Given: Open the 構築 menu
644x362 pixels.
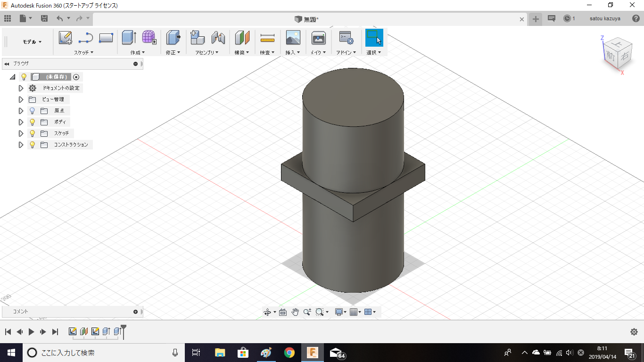Looking at the screenshot, I should pyautogui.click(x=242, y=52).
